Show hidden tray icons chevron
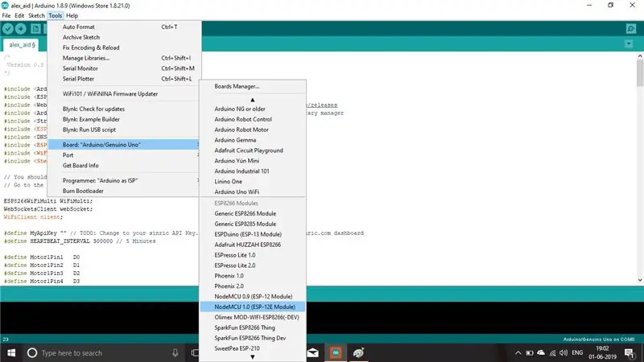The image size is (644, 362). (518, 353)
